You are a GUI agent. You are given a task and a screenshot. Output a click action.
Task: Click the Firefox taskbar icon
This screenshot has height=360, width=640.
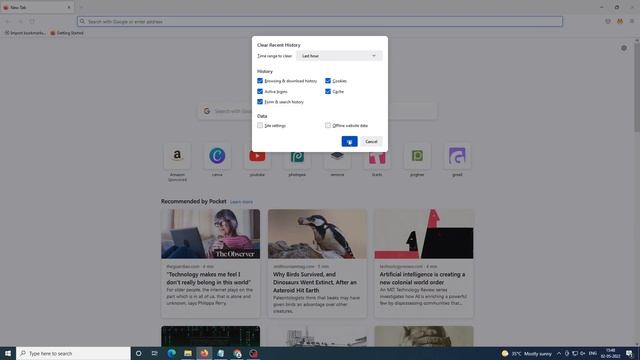[x=204, y=353]
